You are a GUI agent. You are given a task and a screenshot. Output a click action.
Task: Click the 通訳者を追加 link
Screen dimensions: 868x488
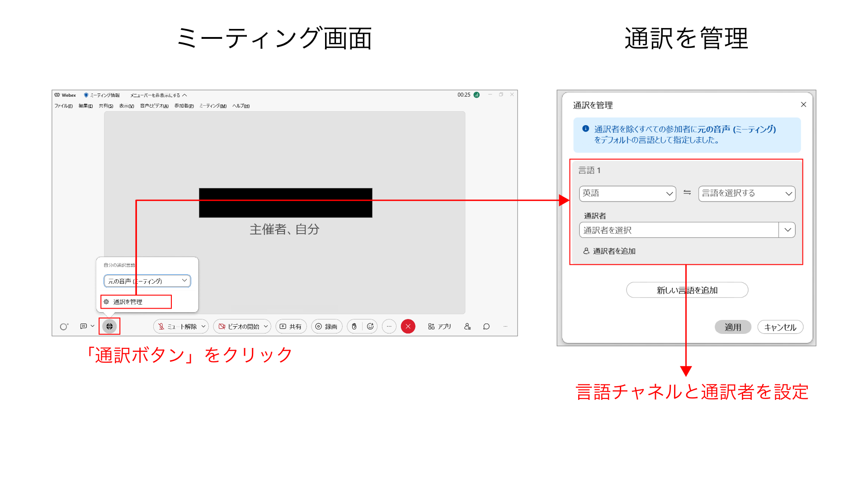coord(614,251)
